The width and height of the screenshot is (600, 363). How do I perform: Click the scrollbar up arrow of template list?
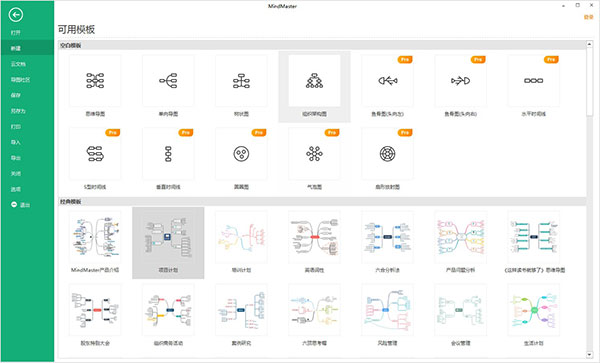[x=589, y=44]
